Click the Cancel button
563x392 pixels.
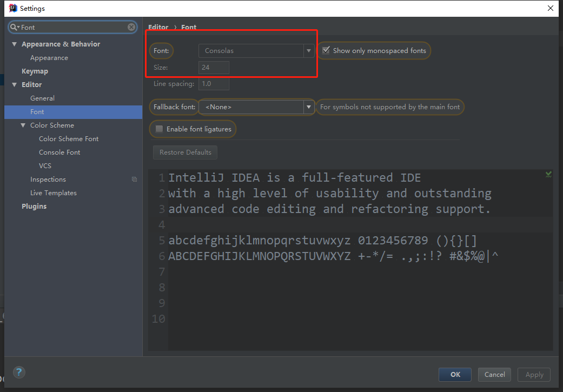(x=494, y=374)
